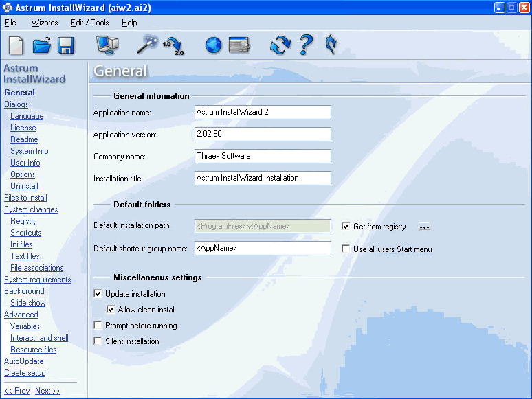Open the Edit / Tools menu
Viewport: 532px width, 399px height.
(89, 23)
